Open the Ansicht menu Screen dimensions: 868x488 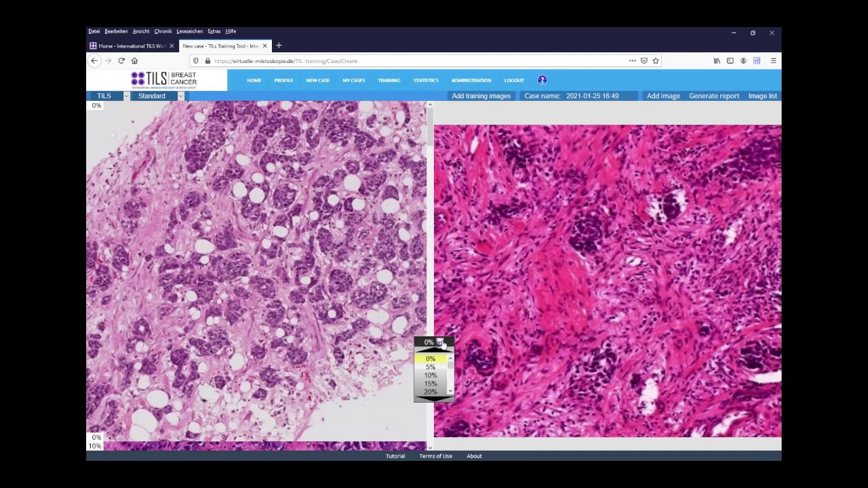coord(141,31)
